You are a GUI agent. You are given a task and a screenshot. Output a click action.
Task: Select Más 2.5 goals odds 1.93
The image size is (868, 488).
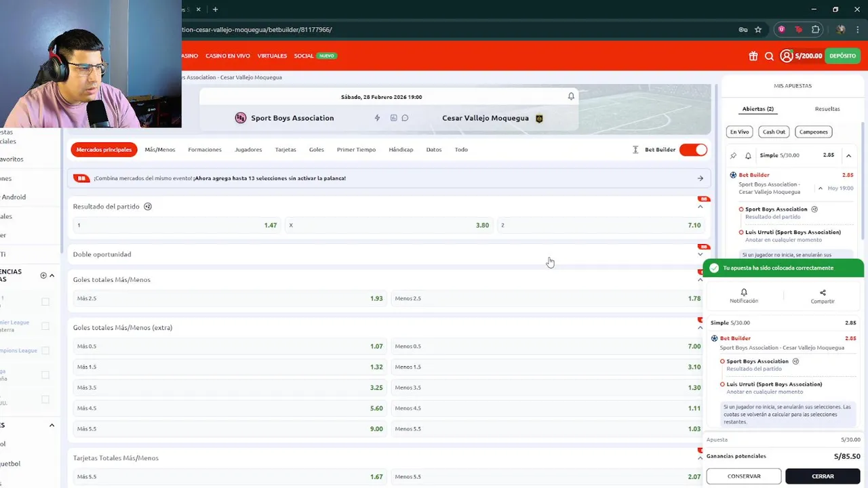230,298
